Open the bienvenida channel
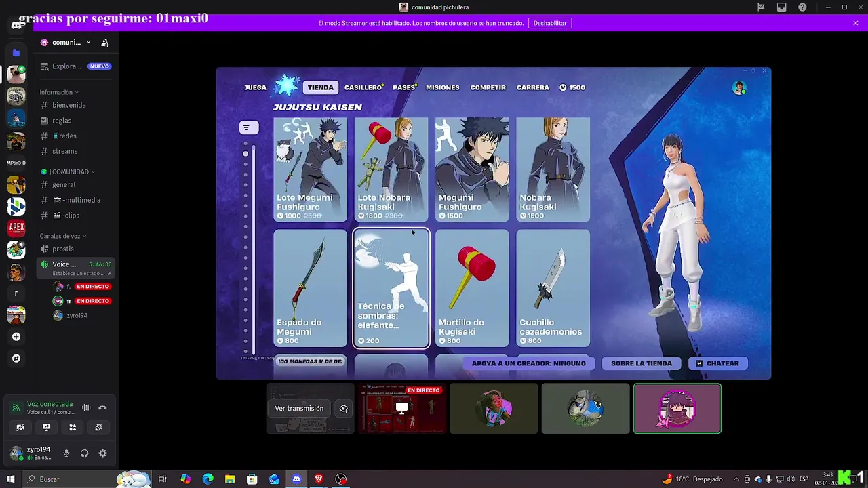868x488 pixels. pyautogui.click(x=75, y=105)
